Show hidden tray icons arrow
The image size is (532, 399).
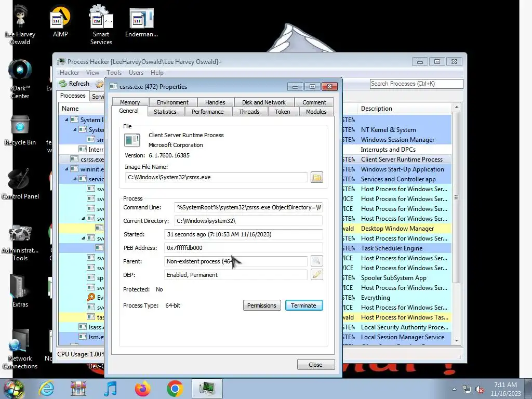(454, 390)
